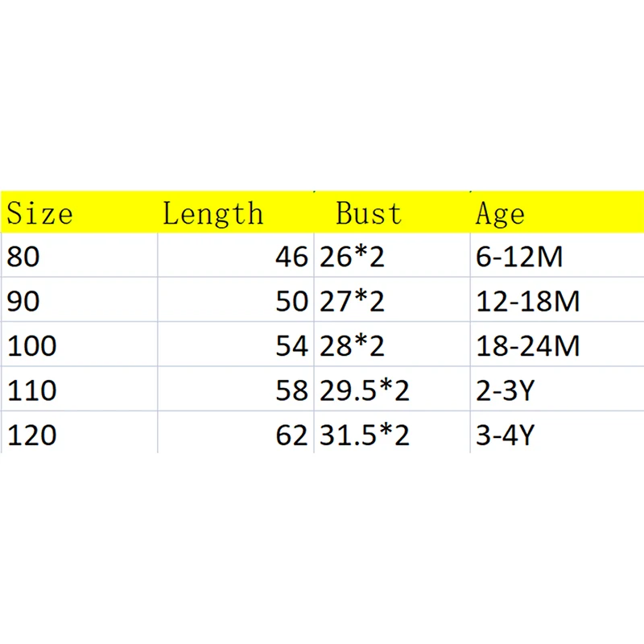Click the Size header cell
The height and width of the screenshot is (644, 644).
coord(40,213)
